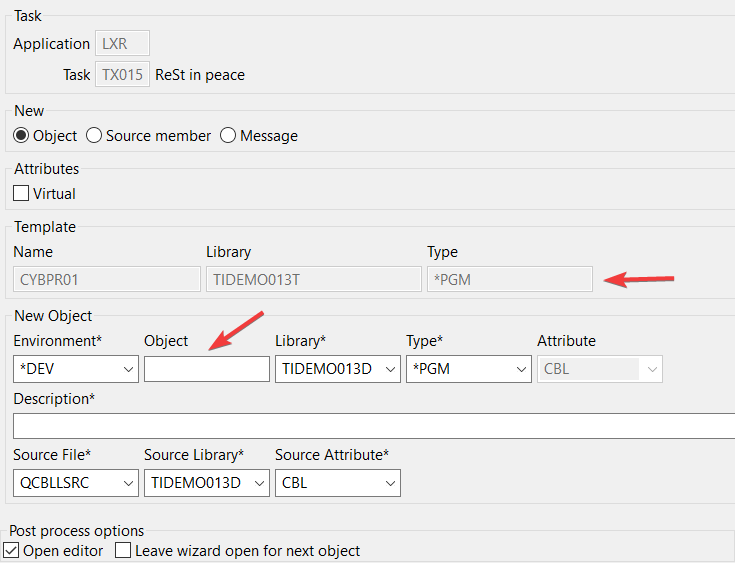Click the Template Type field *PGM
Screen dimensions: 735x563
point(509,279)
